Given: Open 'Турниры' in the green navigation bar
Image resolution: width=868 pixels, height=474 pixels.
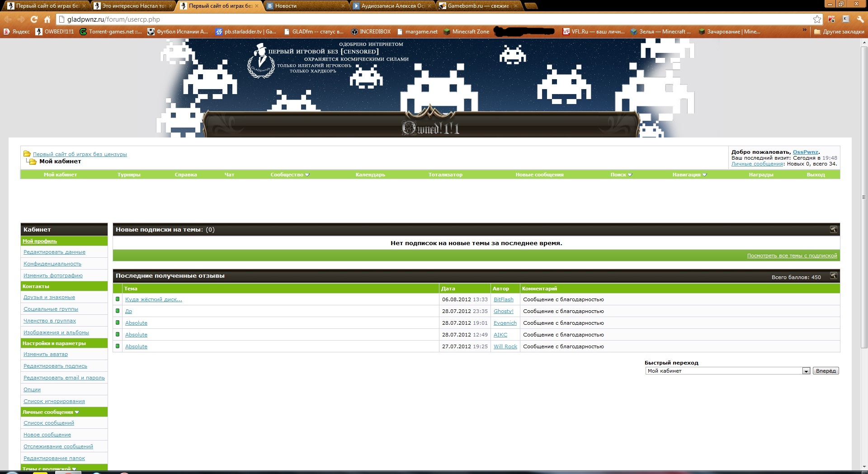Looking at the screenshot, I should click(129, 175).
